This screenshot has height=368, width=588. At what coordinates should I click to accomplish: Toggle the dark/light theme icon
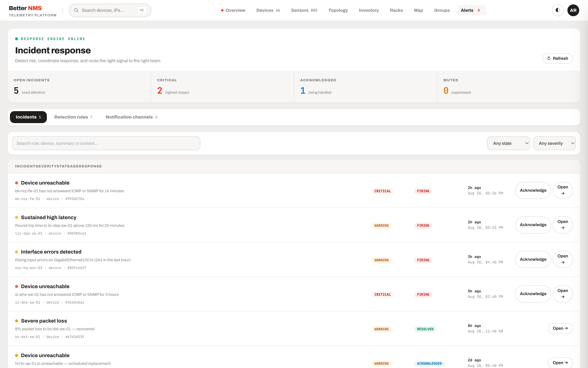558,10
